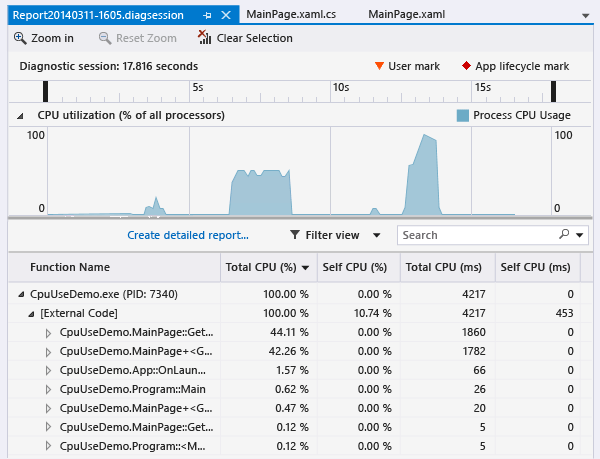Click the App lifecycle mark red diamond icon
The height and width of the screenshot is (459, 600).
pos(466,65)
